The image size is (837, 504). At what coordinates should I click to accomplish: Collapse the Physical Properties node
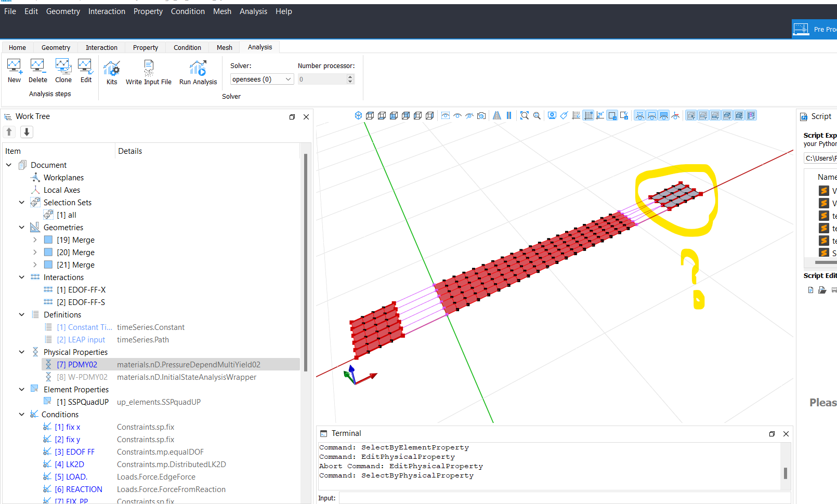click(22, 352)
